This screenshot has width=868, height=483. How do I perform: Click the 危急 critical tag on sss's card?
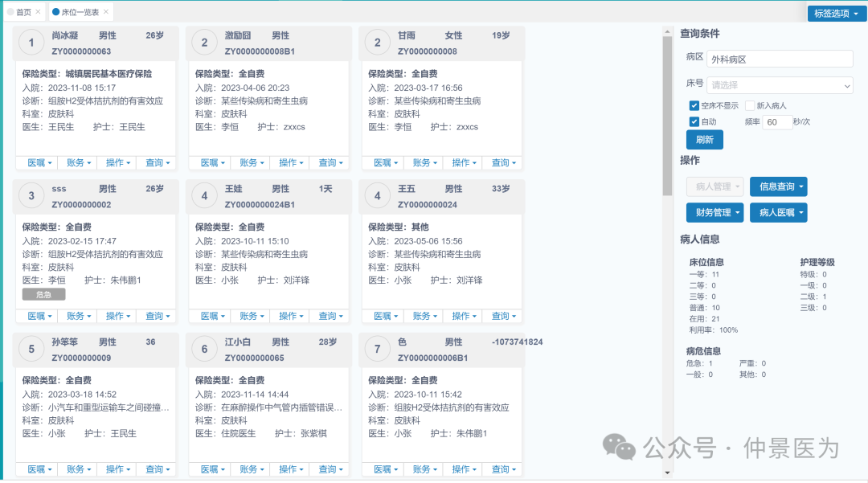pyautogui.click(x=43, y=294)
